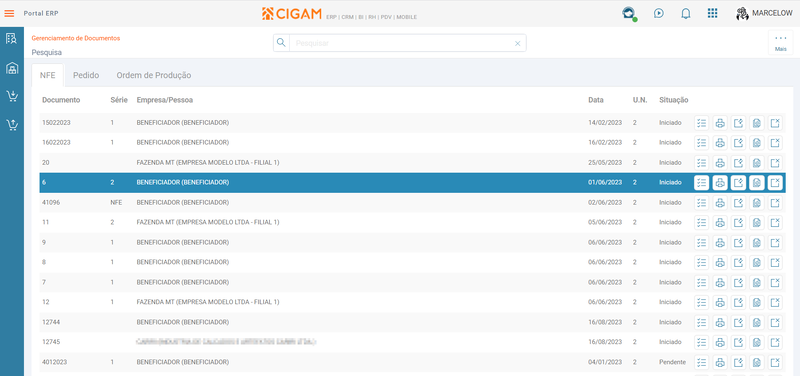Viewport: 800px width, 376px height.
Task: Select document number 41096
Action: pos(51,203)
